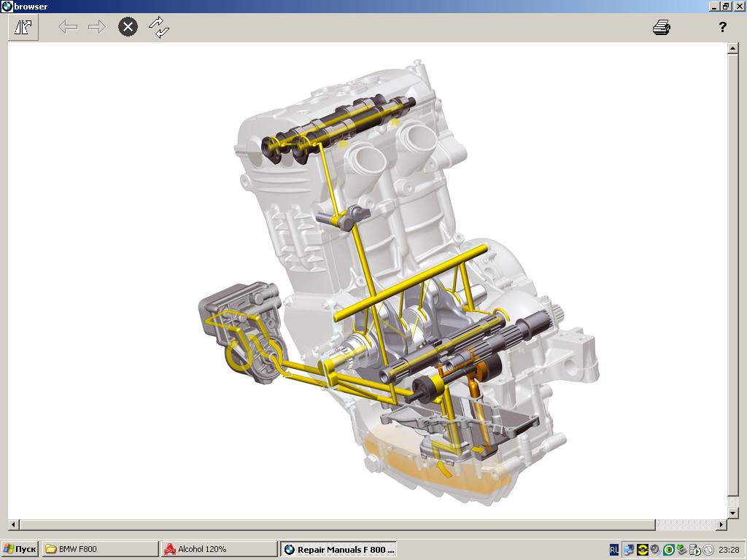Refresh the page with the circular arrows icon
The image size is (747, 560).
pyautogui.click(x=159, y=27)
